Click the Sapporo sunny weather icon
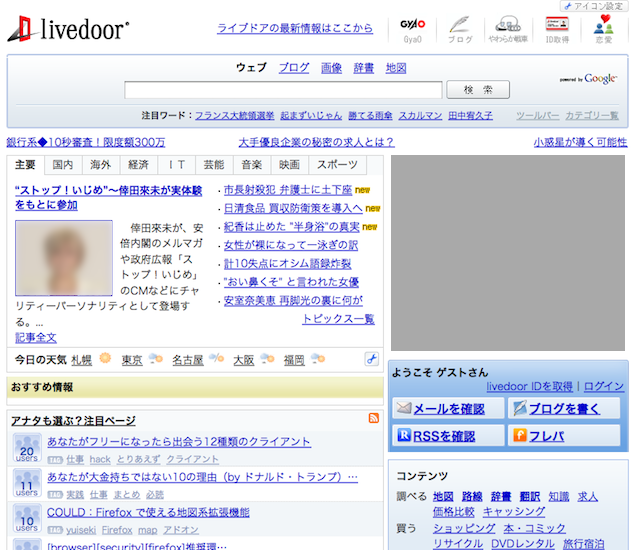 105,358
